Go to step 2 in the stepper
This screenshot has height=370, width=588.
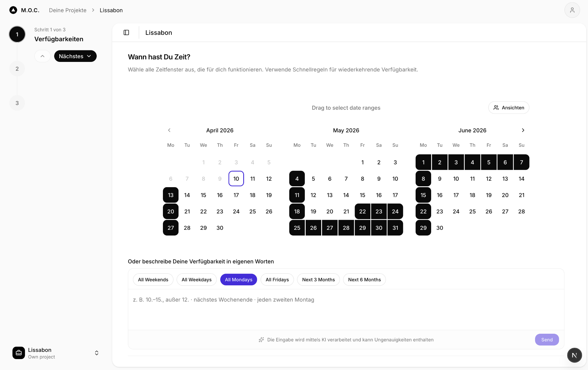pyautogui.click(x=17, y=69)
